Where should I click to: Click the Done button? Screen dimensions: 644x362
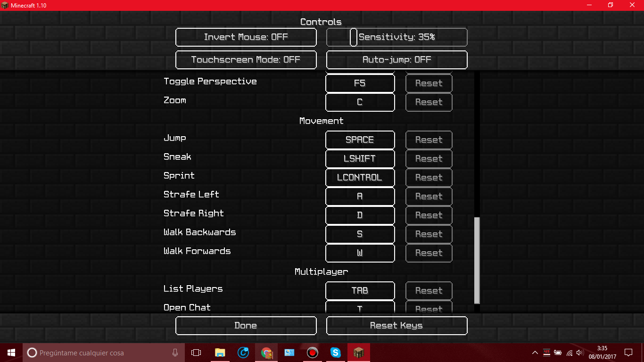246,326
